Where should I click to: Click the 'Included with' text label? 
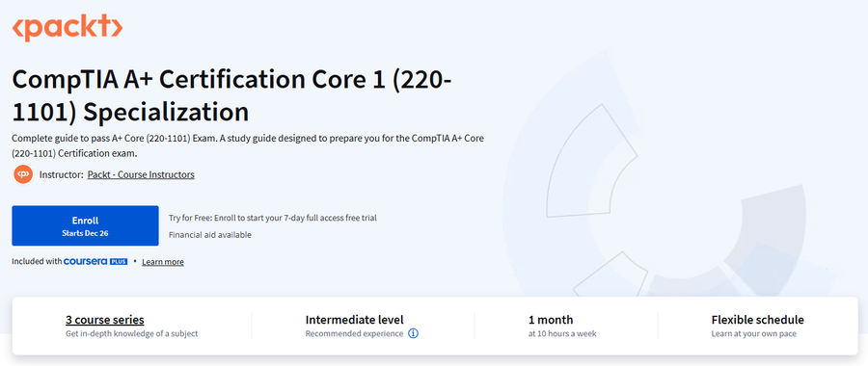[x=37, y=262]
